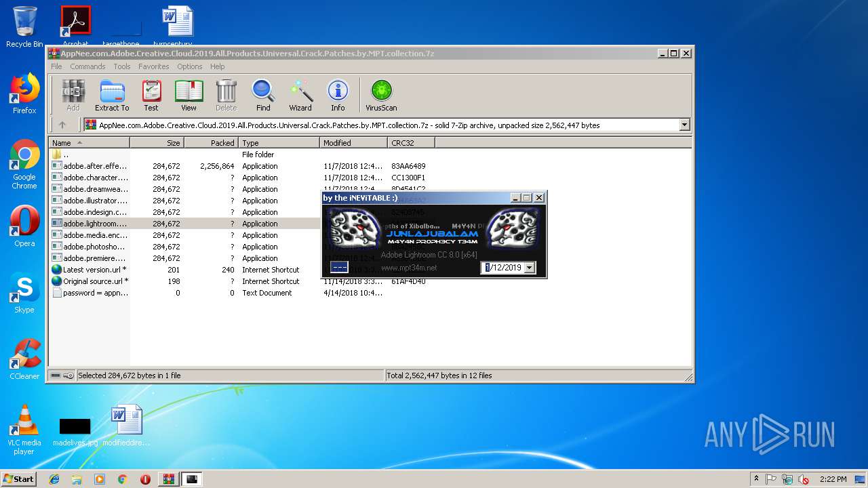
Task: Expand the archive path dropdown
Action: pyautogui.click(x=684, y=125)
